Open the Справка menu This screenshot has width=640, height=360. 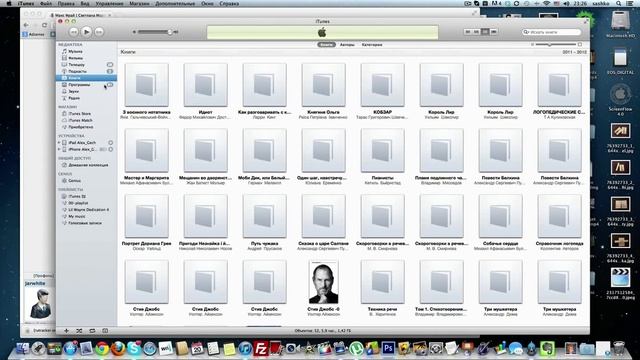[x=229, y=3]
